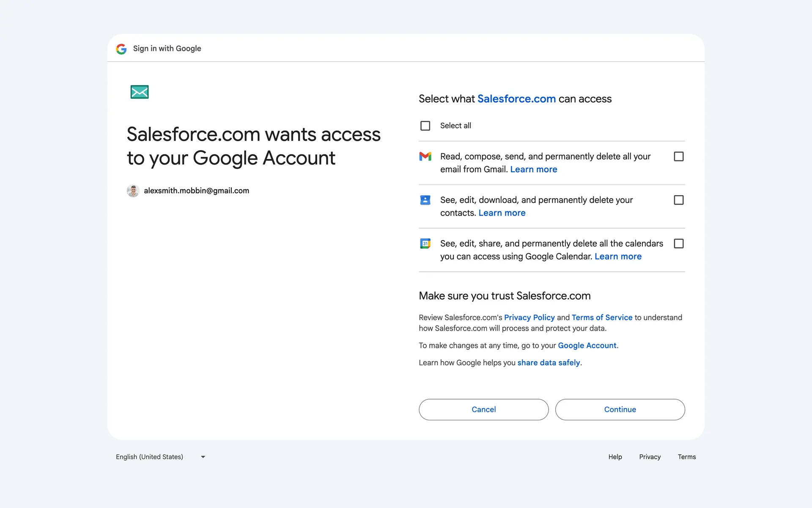
Task: Open the Help footer link
Action: pos(615,457)
